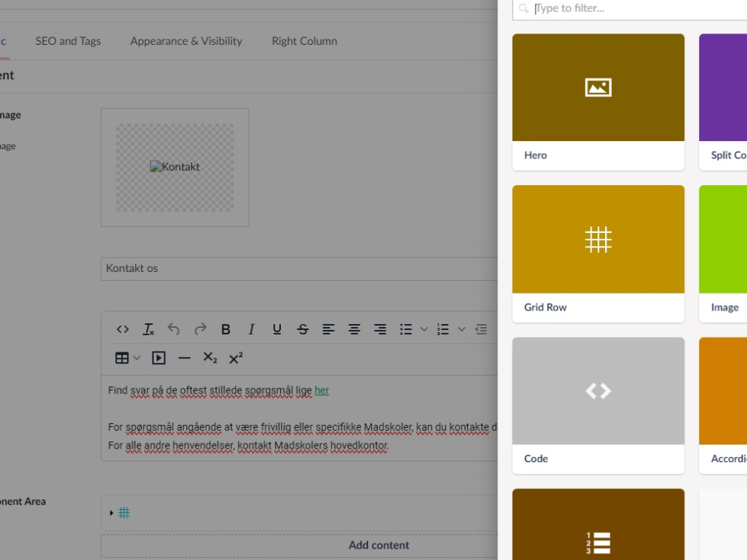Viewport: 747px width, 560px height.
Task: Open bullet list style dropdown arrow
Action: point(424,329)
